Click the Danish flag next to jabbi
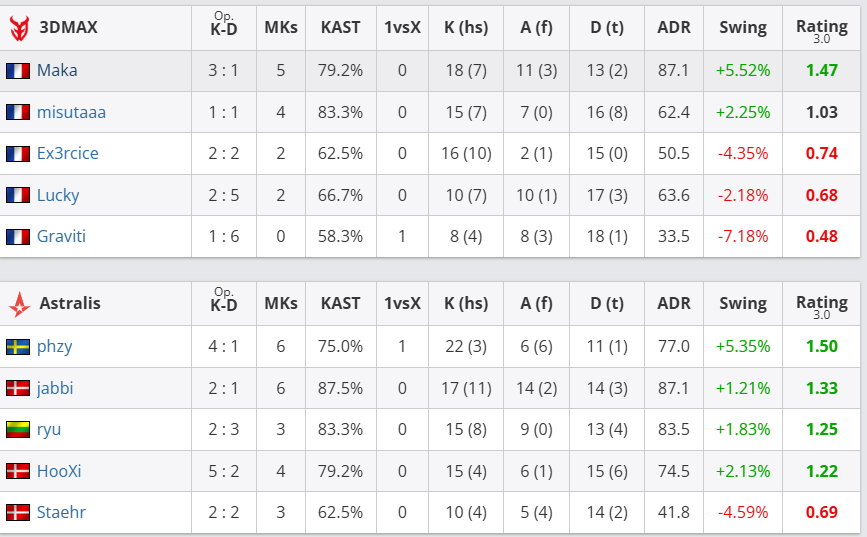Viewport: 867px width, 537px height. pyautogui.click(x=17, y=388)
